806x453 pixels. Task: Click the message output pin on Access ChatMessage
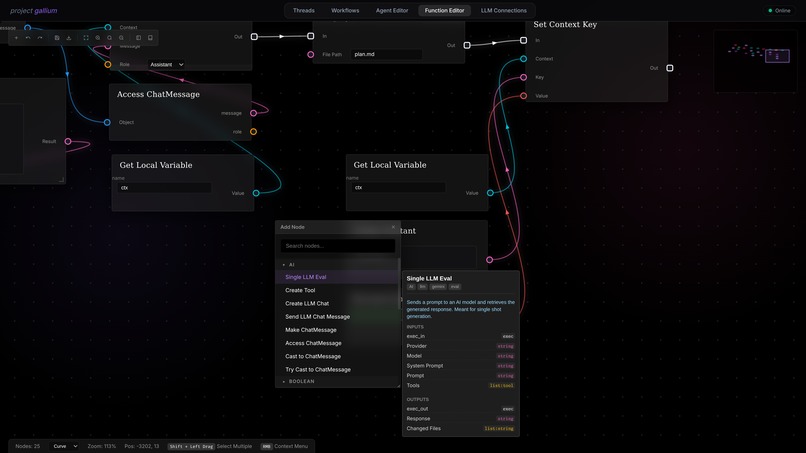tap(253, 113)
